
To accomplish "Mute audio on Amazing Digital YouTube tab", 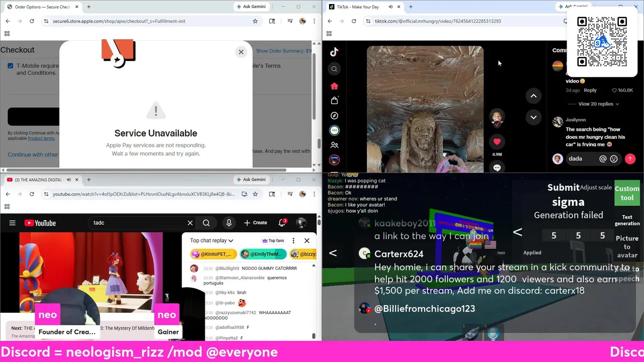I will tap(68, 179).
